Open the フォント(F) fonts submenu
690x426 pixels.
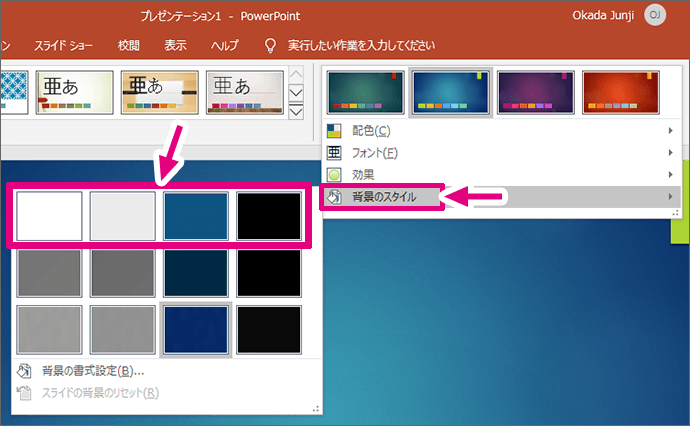pos(502,153)
